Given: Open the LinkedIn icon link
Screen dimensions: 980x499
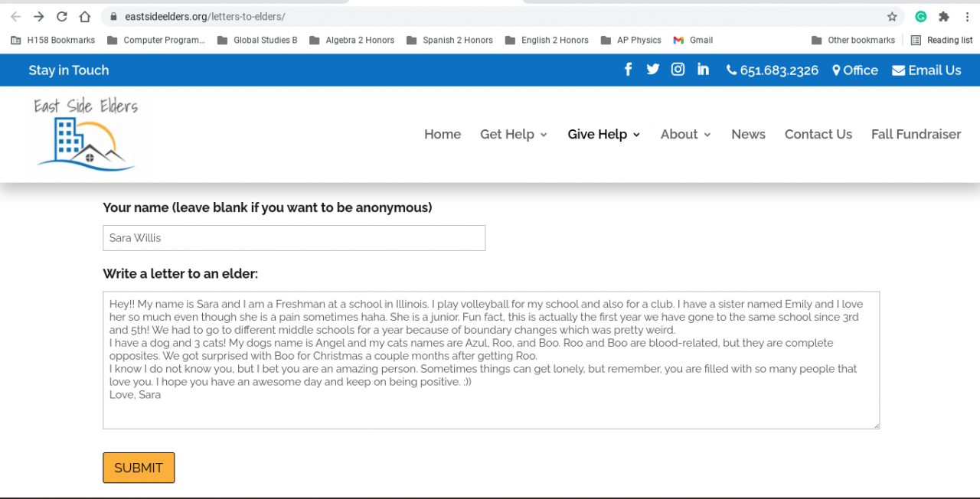Looking at the screenshot, I should (703, 70).
